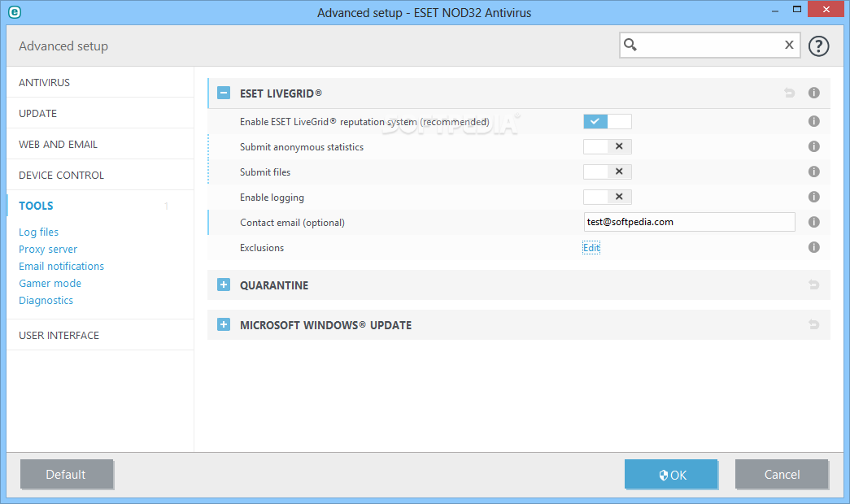Toggle ESET LiveGrid reputation system switch

click(x=607, y=121)
